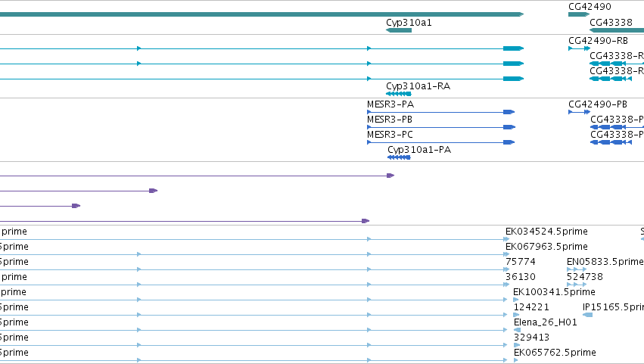Select the long teal gene bar at top

262,14
